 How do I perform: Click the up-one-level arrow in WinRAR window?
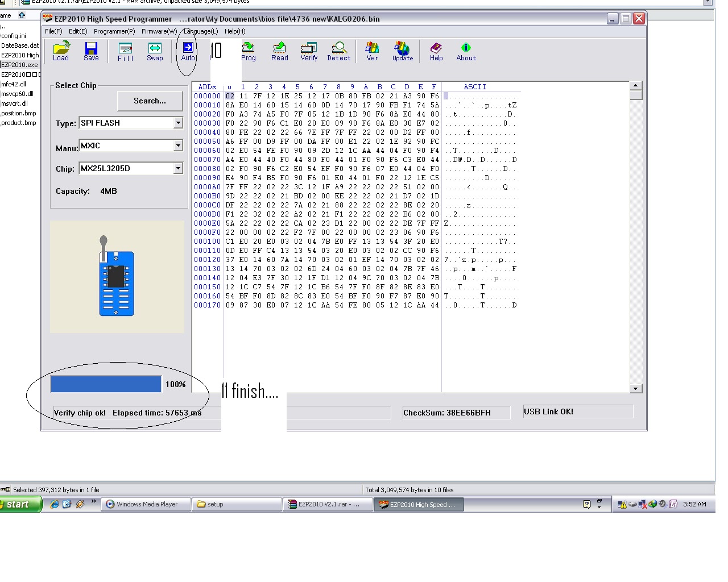(22, 15)
